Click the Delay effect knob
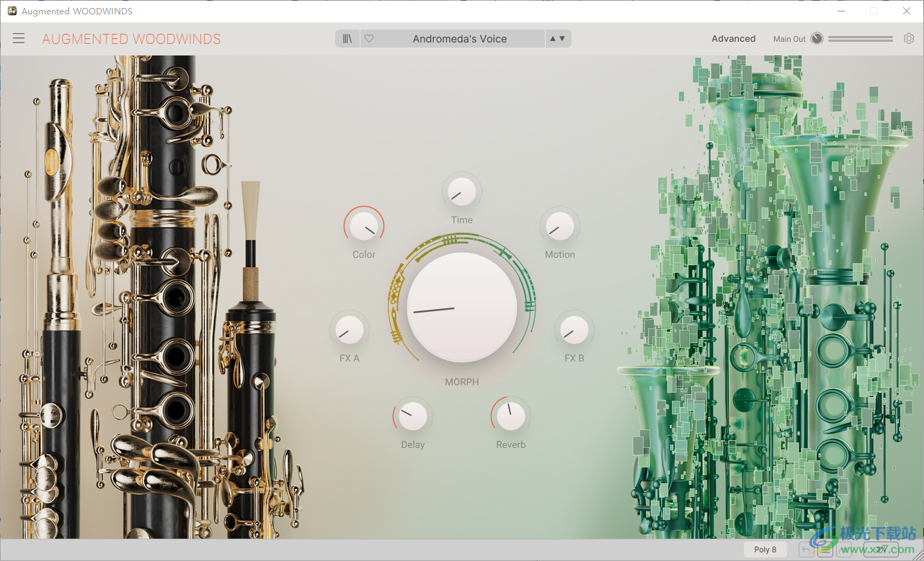Image resolution: width=924 pixels, height=561 pixels. (412, 416)
